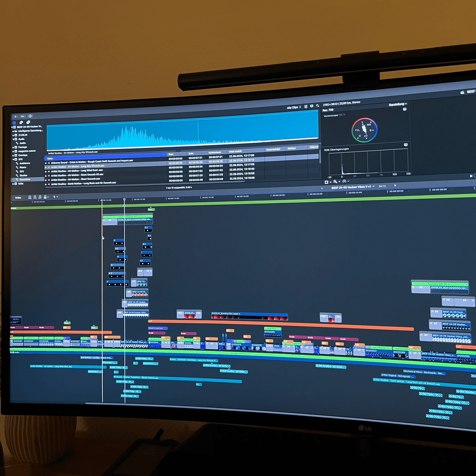
Task: Click the Append clip to storyline icon
Action: coord(40,197)
